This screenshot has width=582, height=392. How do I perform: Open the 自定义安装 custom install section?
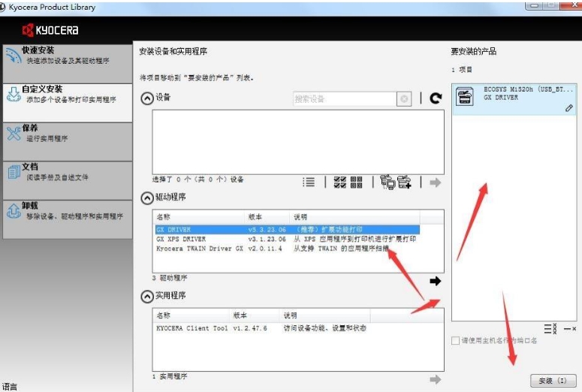tap(68, 103)
